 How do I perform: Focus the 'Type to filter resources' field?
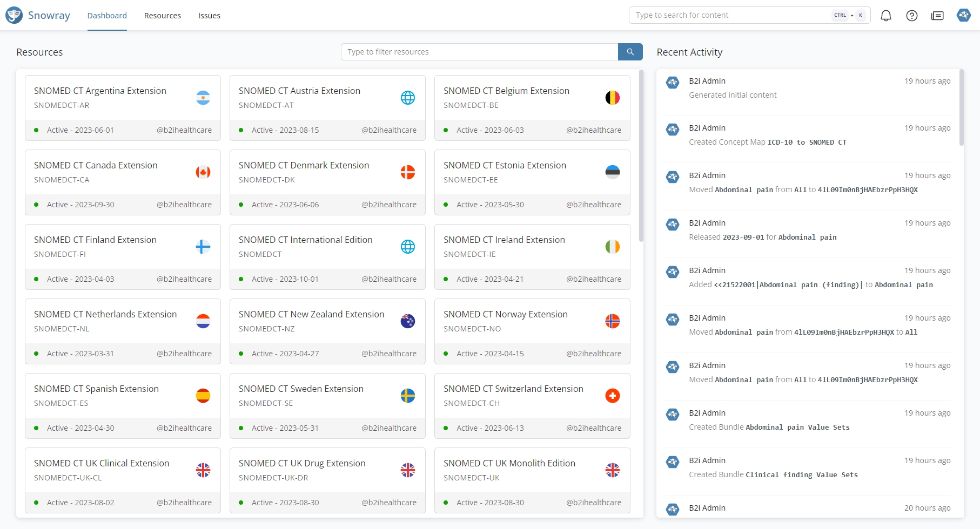pyautogui.click(x=479, y=52)
